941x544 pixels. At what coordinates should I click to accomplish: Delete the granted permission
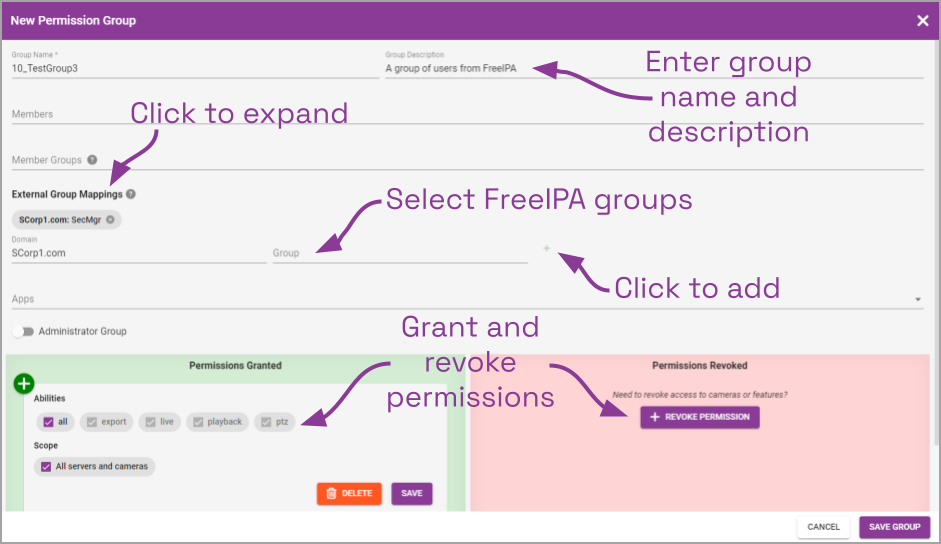pyautogui.click(x=349, y=493)
